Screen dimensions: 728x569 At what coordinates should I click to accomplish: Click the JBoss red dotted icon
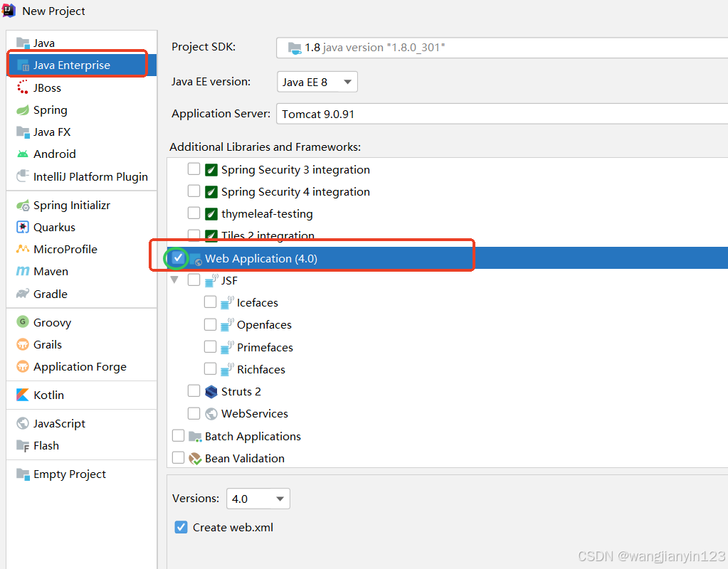tap(23, 87)
